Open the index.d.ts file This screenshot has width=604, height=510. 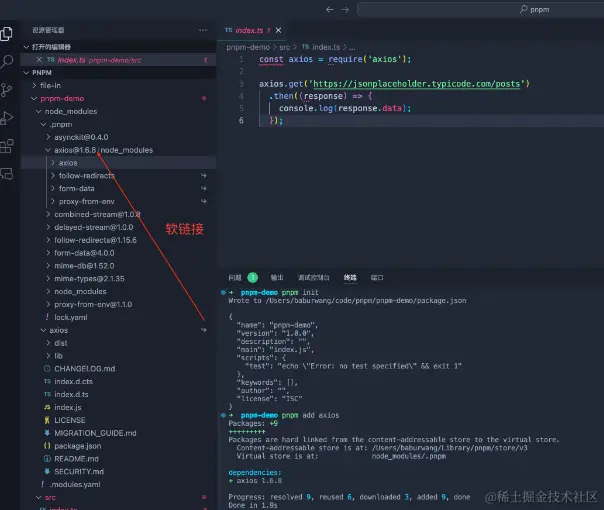(118, 394)
